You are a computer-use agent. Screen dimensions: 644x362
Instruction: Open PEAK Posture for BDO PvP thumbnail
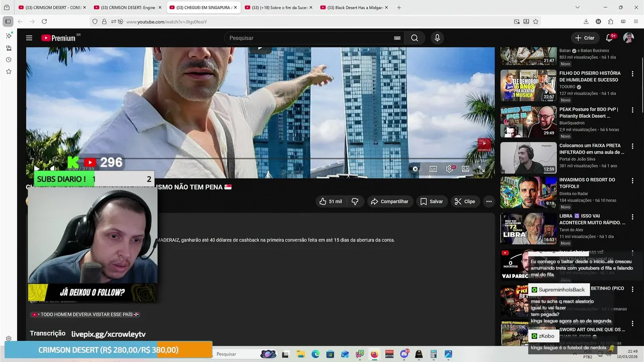click(x=528, y=122)
